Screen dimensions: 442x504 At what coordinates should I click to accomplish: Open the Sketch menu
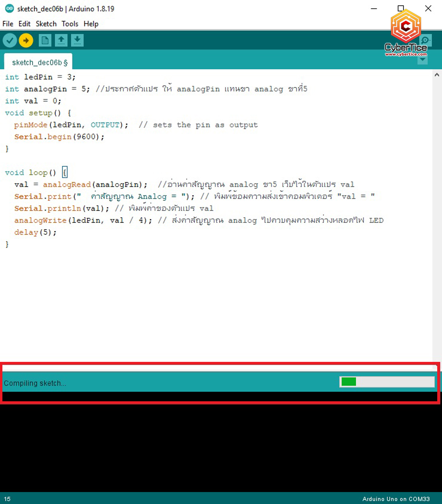tap(46, 24)
